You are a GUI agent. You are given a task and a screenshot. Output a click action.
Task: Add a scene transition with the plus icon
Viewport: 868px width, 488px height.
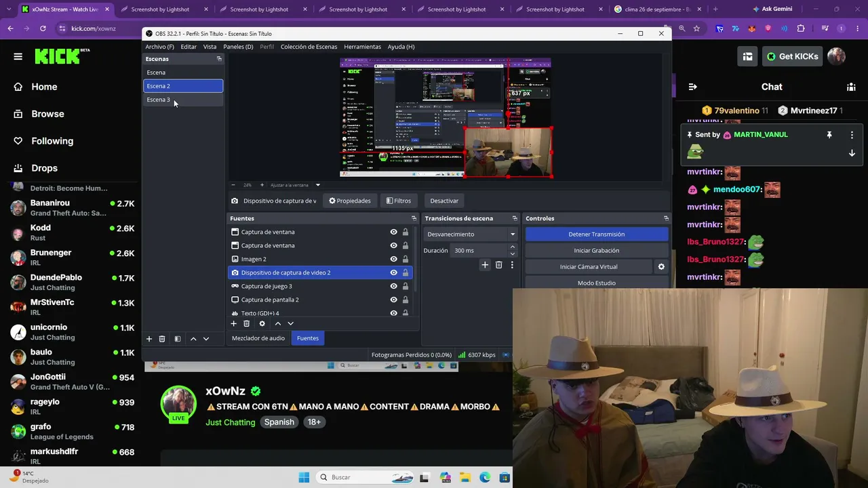pos(485,265)
